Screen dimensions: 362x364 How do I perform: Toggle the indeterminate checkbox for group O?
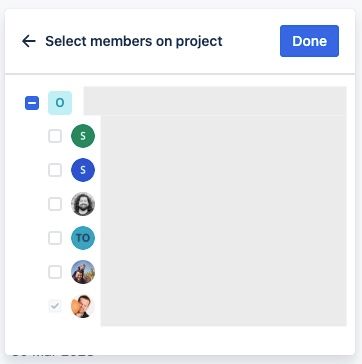pos(32,103)
